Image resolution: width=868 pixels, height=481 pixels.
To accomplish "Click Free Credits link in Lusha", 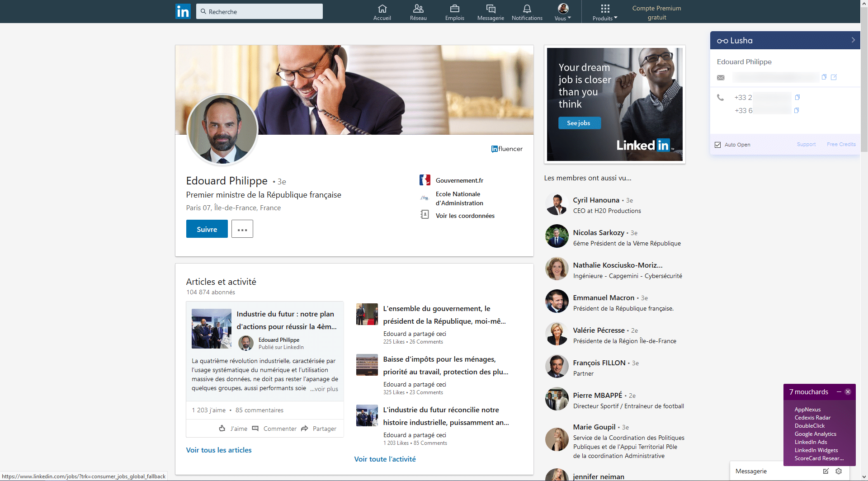I will (841, 144).
